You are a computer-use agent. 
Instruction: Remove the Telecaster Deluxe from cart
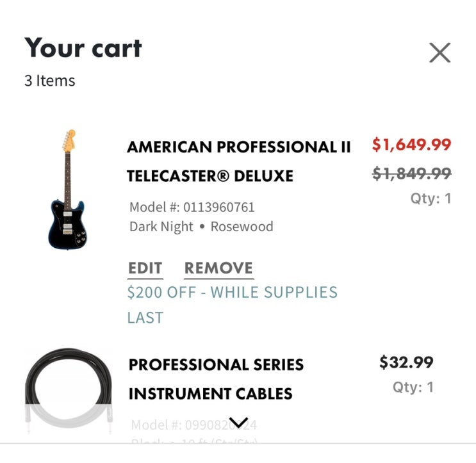click(x=218, y=268)
